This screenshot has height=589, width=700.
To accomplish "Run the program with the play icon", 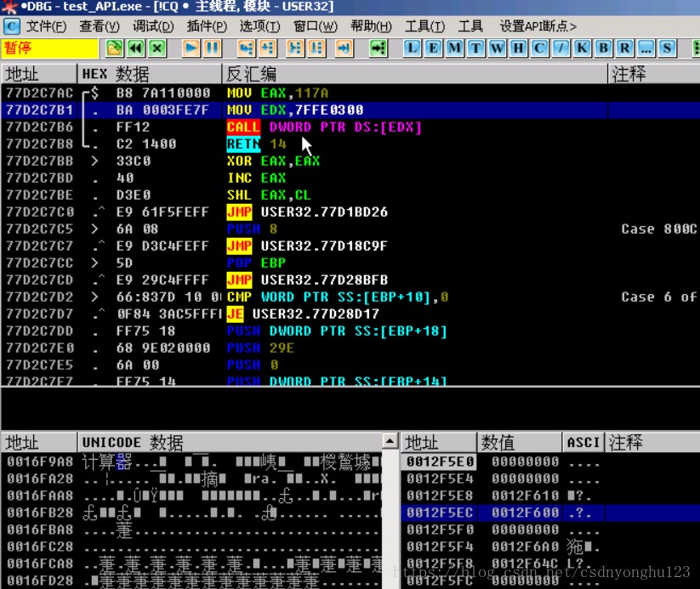I will [190, 48].
